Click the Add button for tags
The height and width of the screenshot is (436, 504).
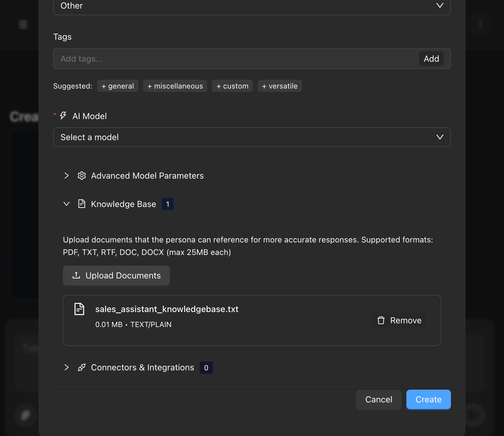click(x=431, y=59)
